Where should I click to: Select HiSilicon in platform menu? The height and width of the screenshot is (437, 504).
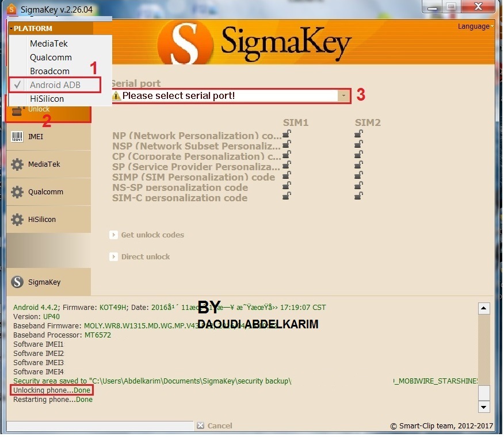(x=47, y=99)
